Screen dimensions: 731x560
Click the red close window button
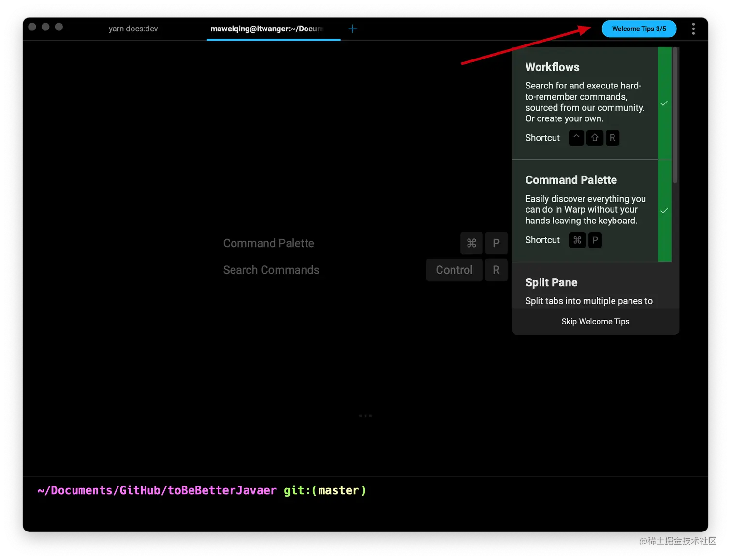tap(32, 27)
